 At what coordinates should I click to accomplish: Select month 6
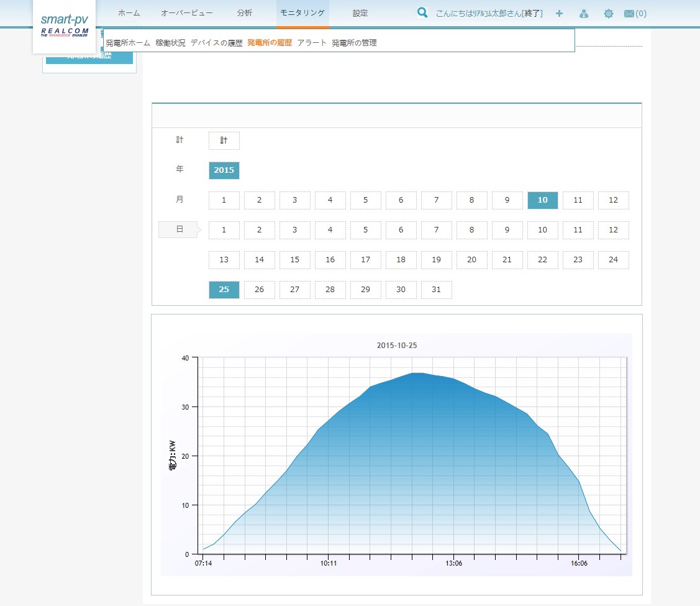tap(401, 200)
